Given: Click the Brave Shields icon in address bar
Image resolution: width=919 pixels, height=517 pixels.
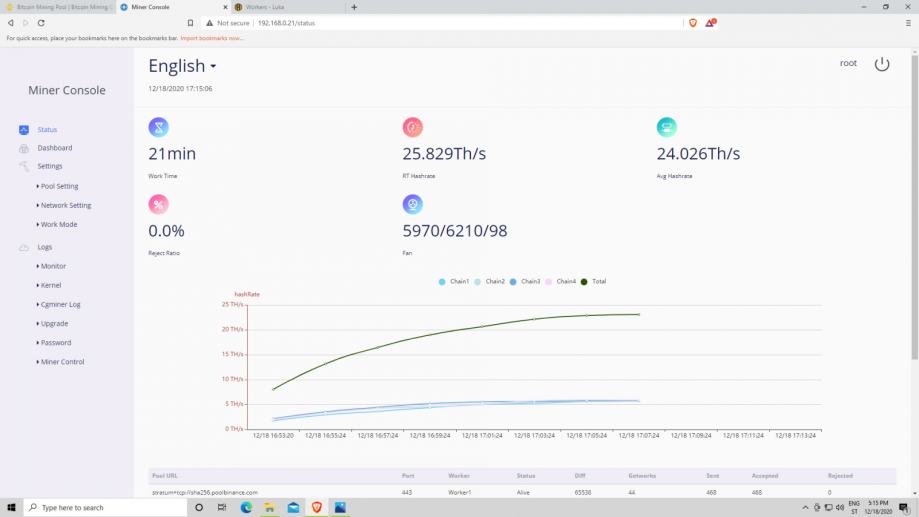Looking at the screenshot, I should 693,23.
